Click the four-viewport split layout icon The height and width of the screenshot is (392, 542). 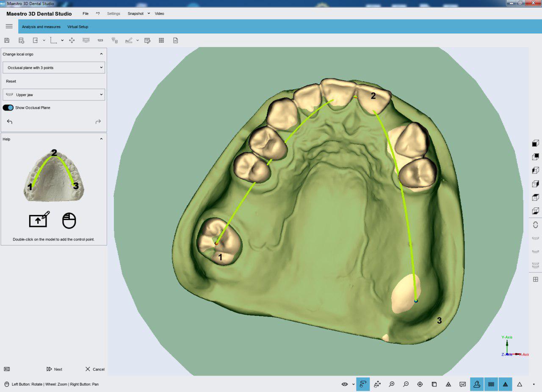coord(535,279)
